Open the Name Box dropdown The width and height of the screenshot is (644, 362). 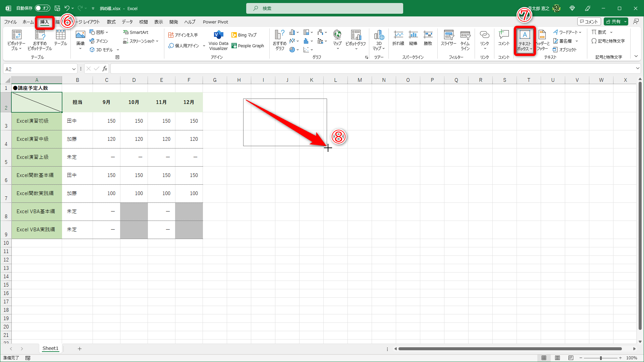74,69
